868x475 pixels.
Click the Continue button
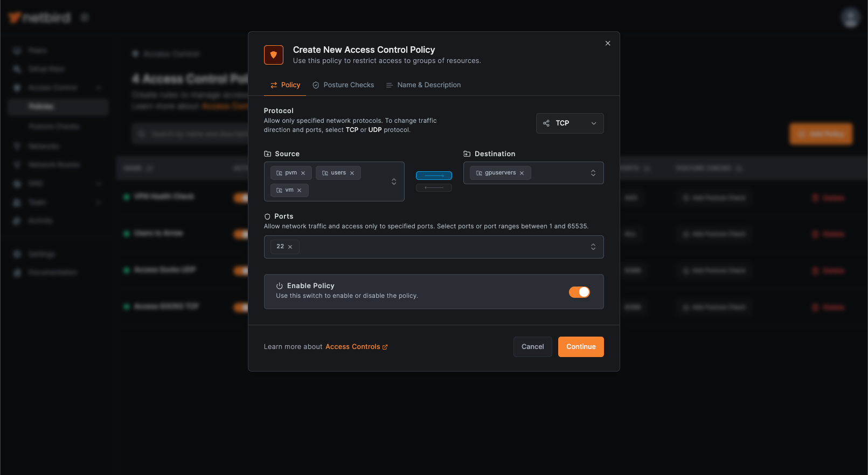click(x=581, y=347)
